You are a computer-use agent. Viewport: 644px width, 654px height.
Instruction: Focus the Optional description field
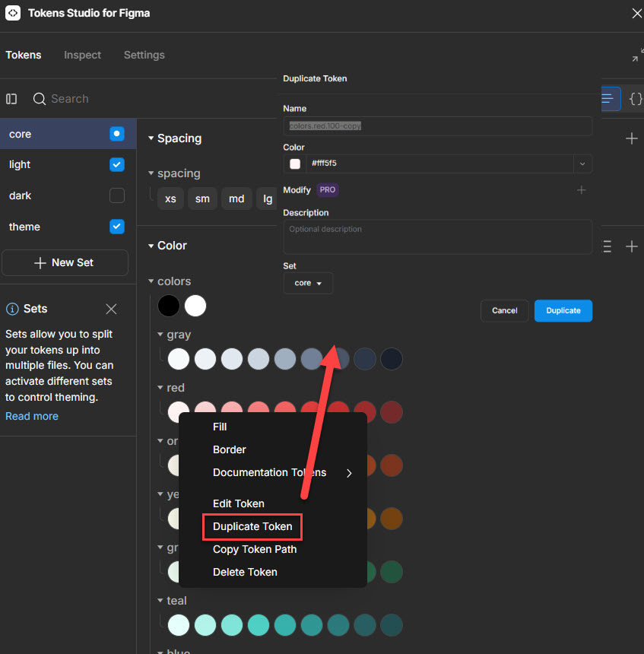click(437, 237)
